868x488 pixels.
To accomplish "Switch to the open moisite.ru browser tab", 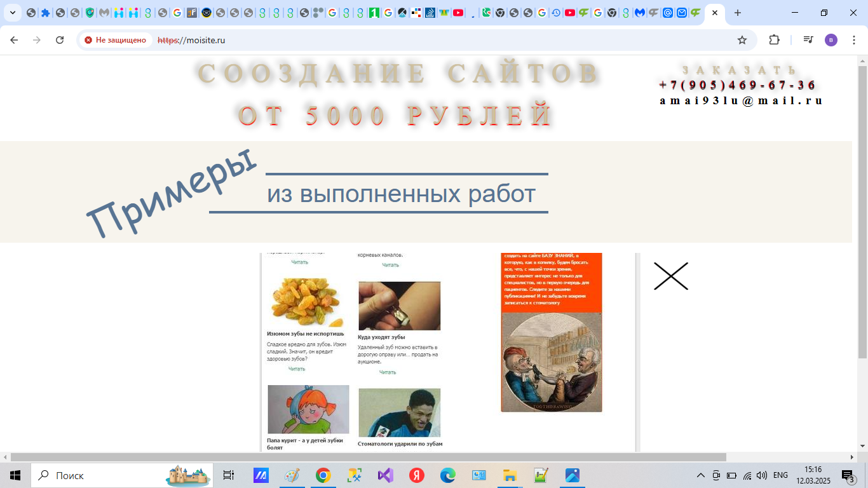I will click(x=714, y=13).
